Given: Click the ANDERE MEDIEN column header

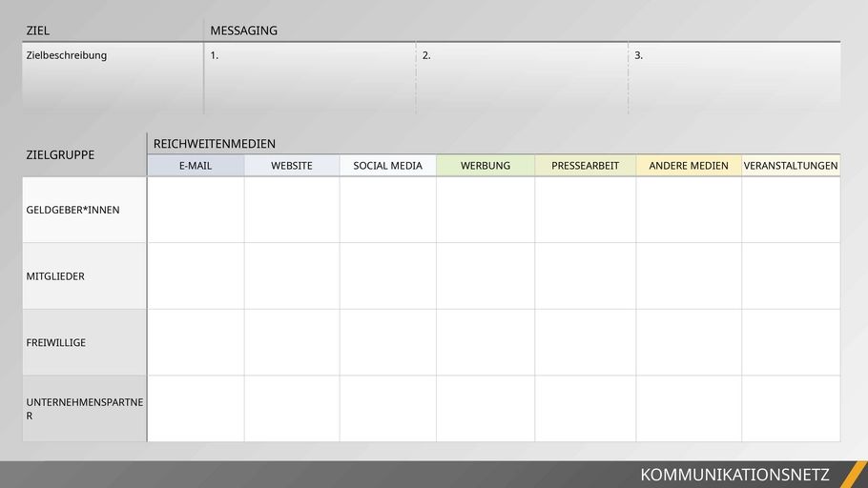Looking at the screenshot, I should [689, 166].
